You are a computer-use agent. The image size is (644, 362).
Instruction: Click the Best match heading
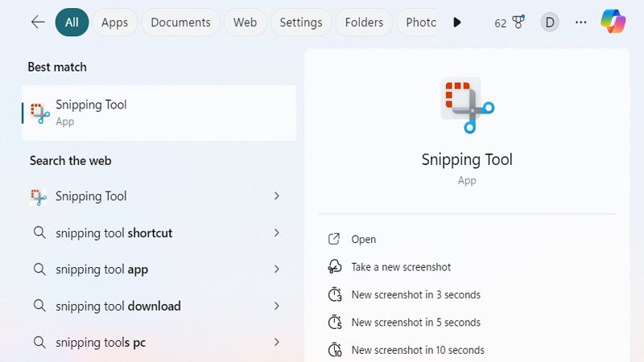(x=57, y=67)
